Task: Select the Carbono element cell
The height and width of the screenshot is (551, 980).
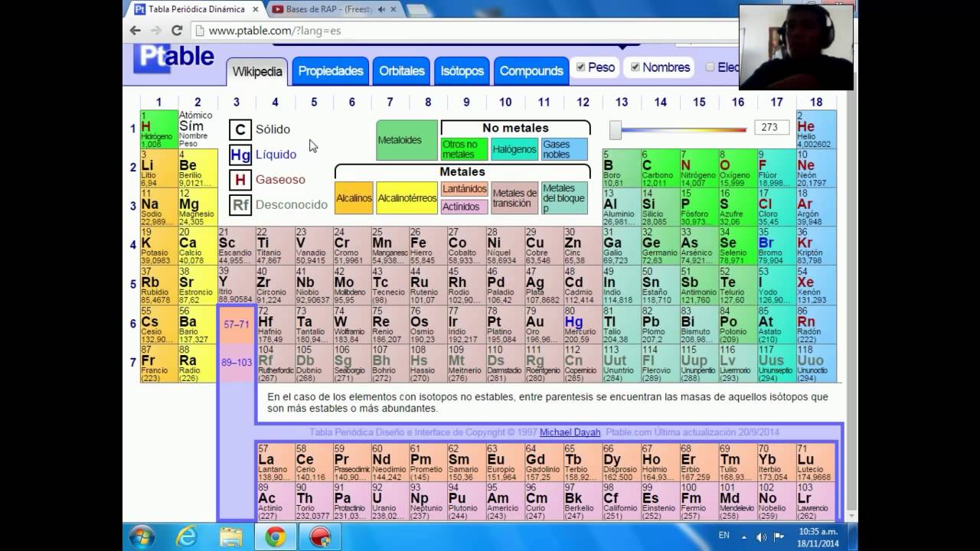Action: 660,168
